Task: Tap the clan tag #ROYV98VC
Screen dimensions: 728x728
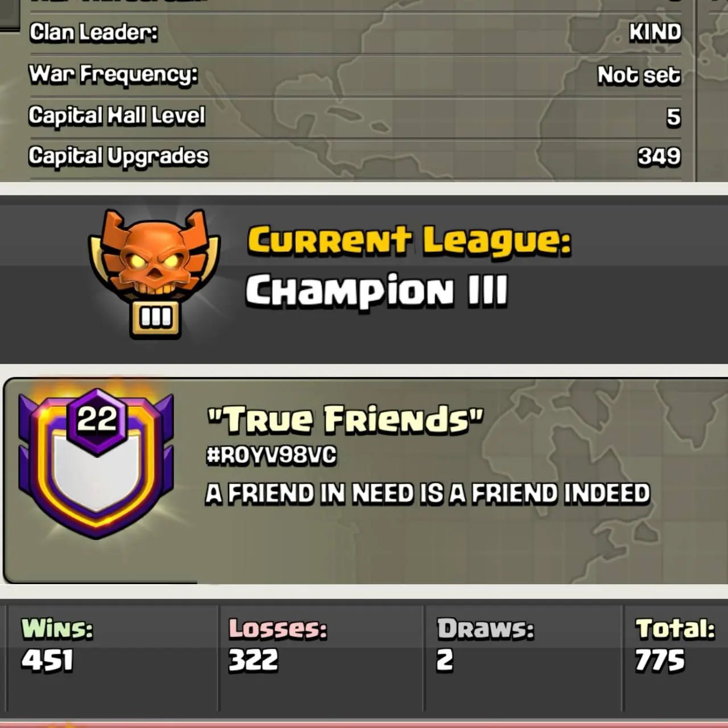Action: click(271, 455)
